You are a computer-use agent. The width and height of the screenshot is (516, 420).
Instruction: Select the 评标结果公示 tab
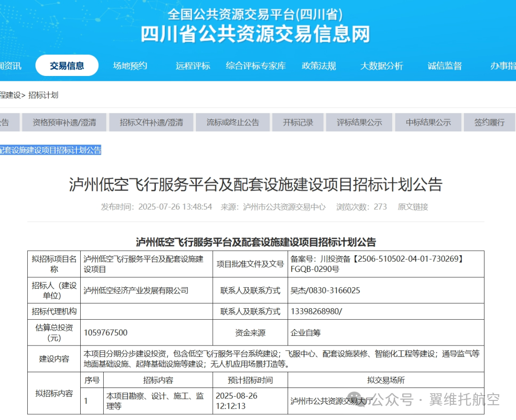point(359,122)
